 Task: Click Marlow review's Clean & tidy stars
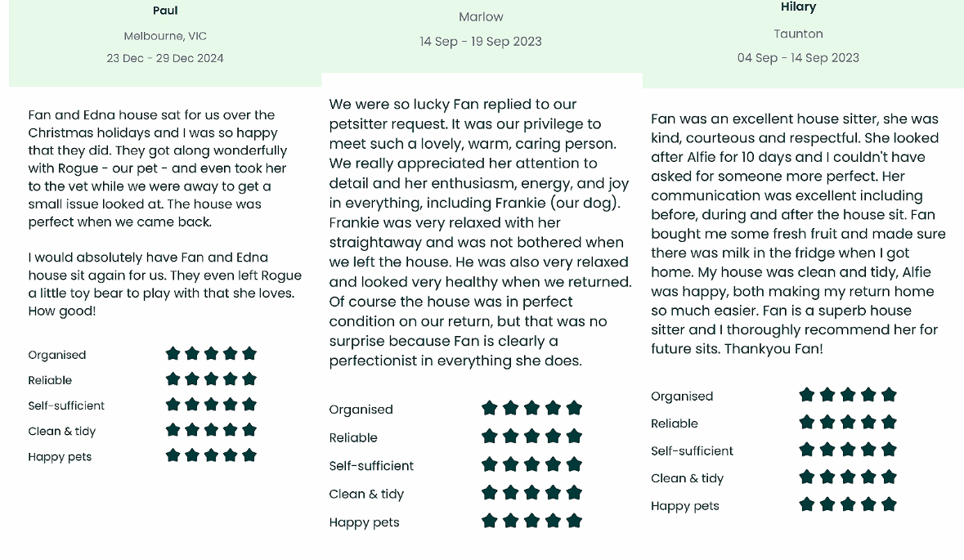[x=531, y=493]
